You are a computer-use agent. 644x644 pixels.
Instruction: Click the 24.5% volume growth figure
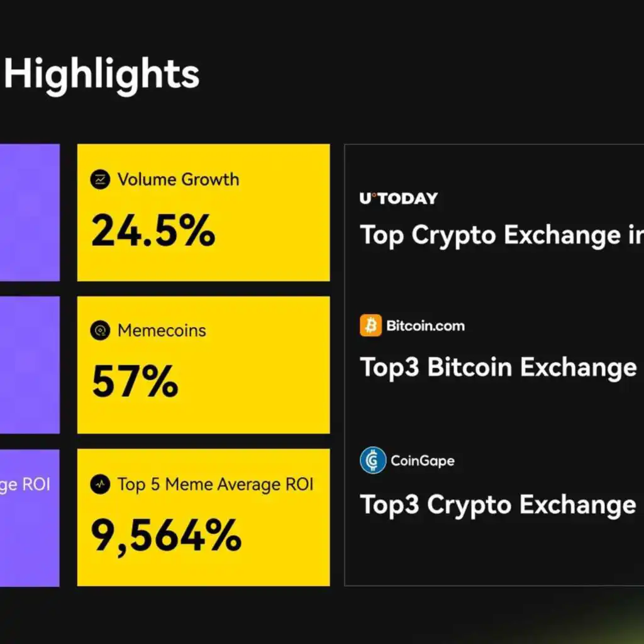(x=153, y=231)
